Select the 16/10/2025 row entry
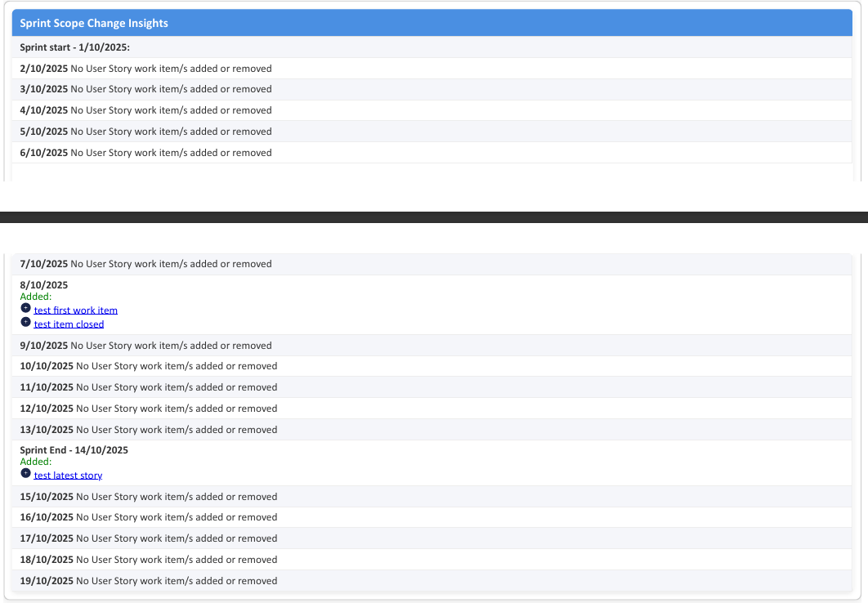Screen dimensions: 868x603 [149, 517]
